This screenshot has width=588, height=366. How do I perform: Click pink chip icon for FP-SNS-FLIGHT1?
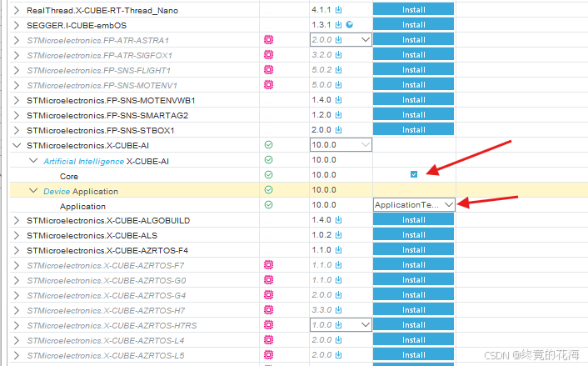pos(268,69)
